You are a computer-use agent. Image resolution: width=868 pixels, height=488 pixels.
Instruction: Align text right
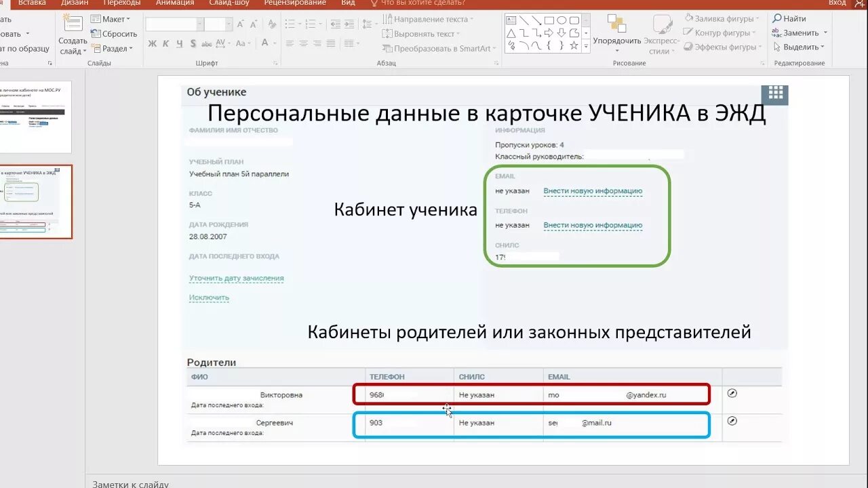coord(317,43)
